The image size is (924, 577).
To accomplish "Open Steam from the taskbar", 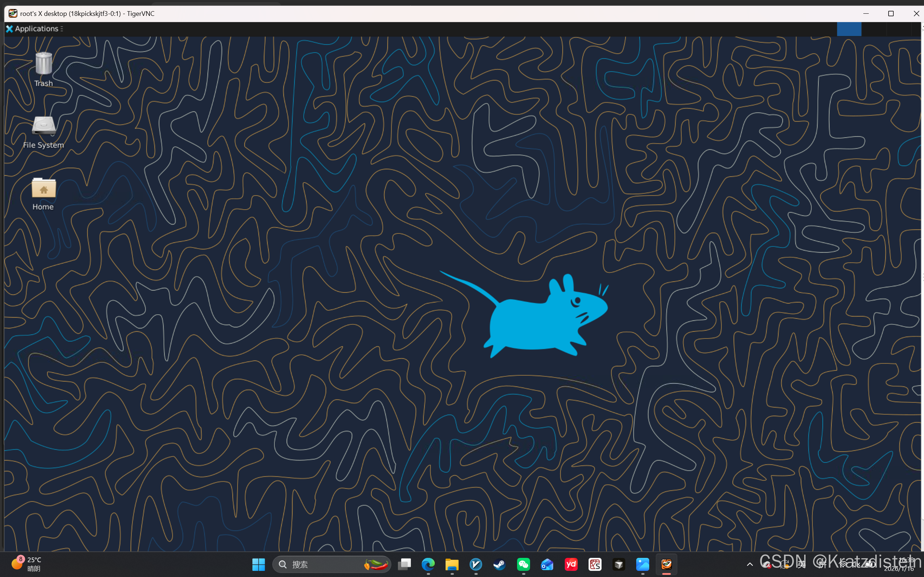I will (x=499, y=564).
